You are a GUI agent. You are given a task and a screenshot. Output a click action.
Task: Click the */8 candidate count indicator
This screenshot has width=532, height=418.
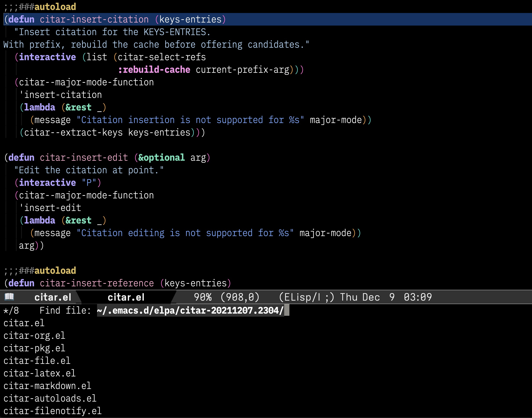click(x=11, y=310)
